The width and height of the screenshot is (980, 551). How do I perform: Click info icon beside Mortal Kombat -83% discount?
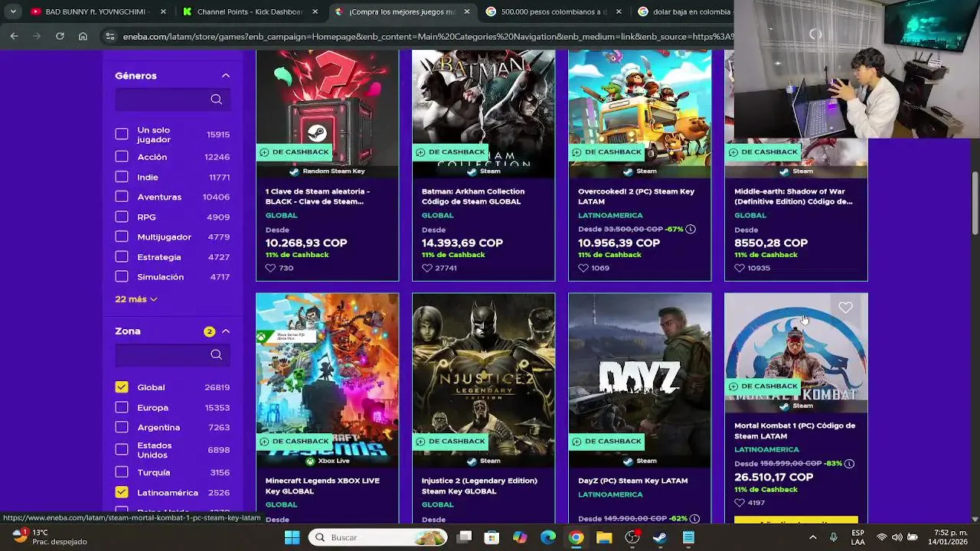pos(849,463)
